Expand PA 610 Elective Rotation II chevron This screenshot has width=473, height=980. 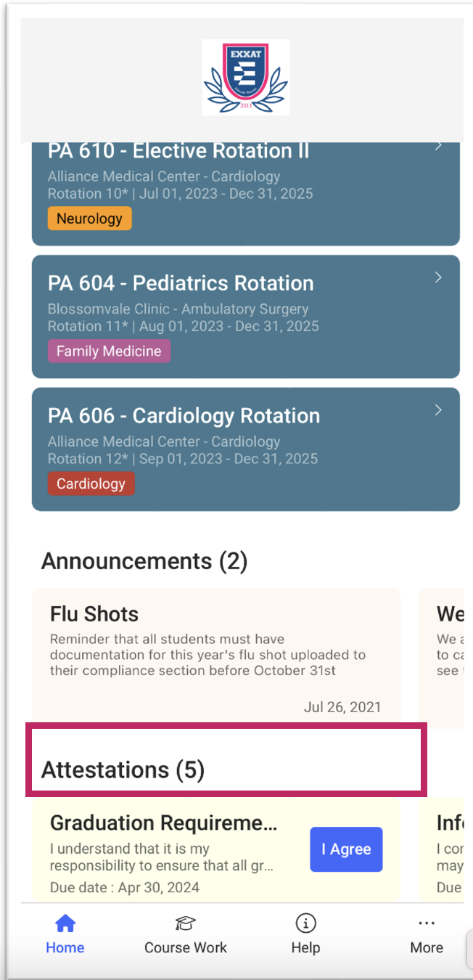point(438,146)
